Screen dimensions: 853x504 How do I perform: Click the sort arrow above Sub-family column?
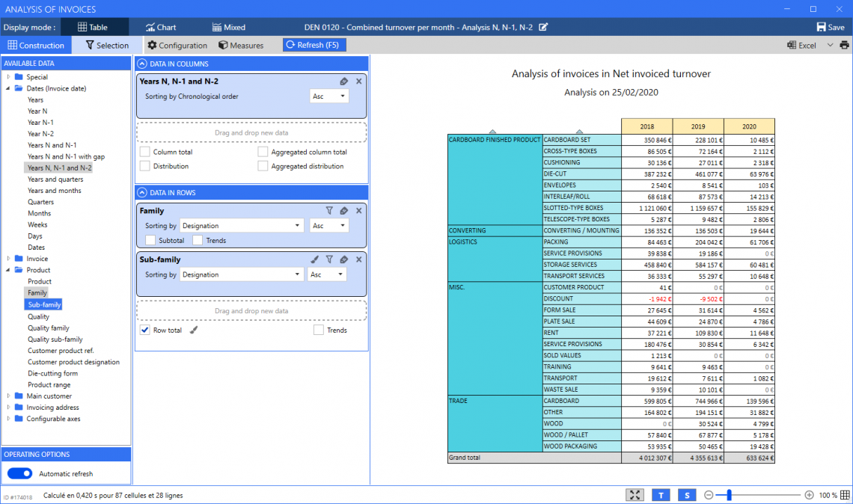[579, 132]
